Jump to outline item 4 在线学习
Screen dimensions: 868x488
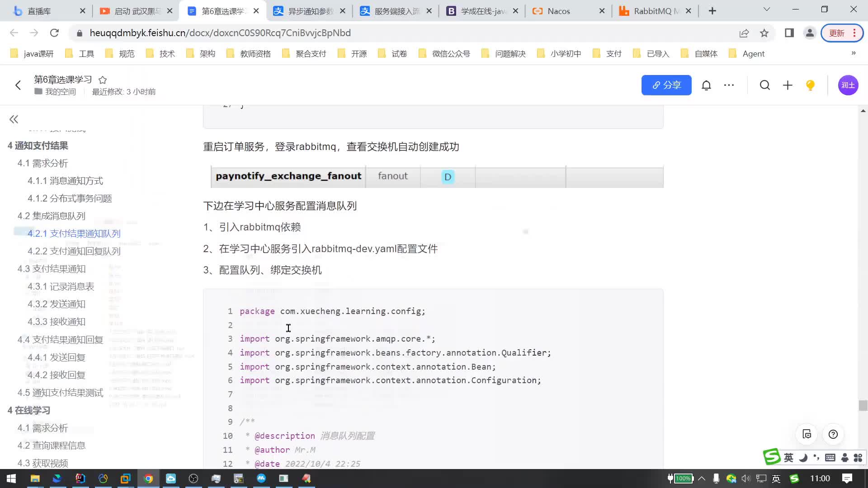[x=29, y=410]
